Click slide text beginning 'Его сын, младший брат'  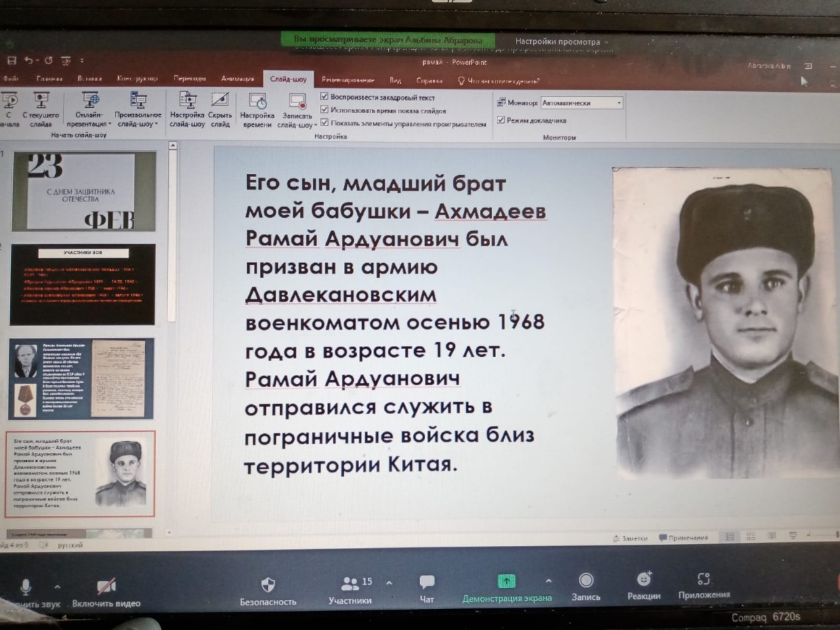(x=395, y=323)
